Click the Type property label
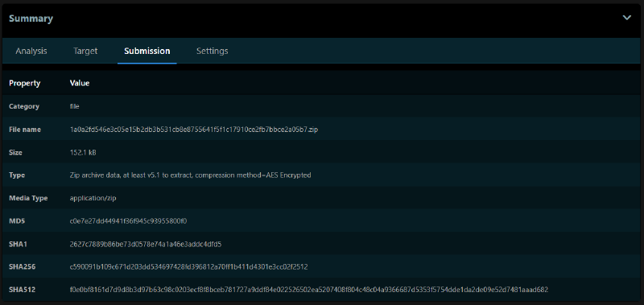The height and width of the screenshot is (305, 644). (17, 175)
